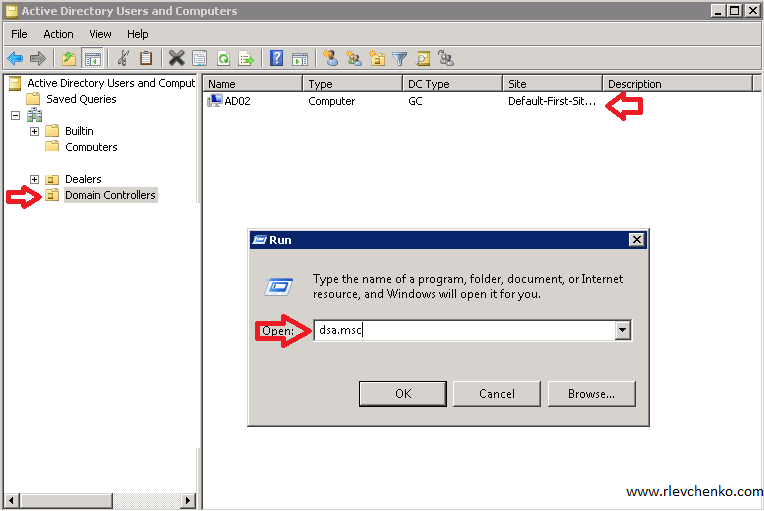The width and height of the screenshot is (764, 511).
Task: Create new group toolbar icon
Action: (354, 58)
